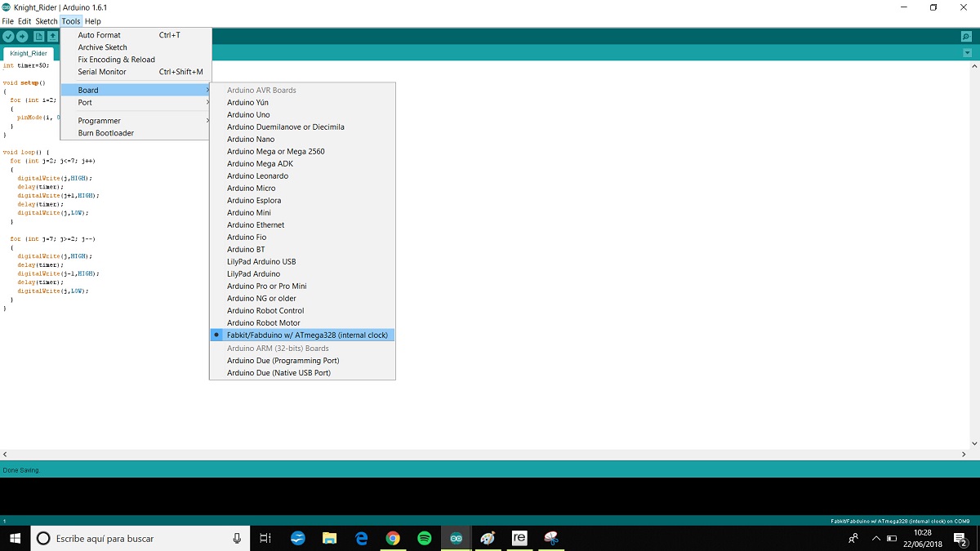
Task: Click the Windows Start button
Action: (x=15, y=538)
